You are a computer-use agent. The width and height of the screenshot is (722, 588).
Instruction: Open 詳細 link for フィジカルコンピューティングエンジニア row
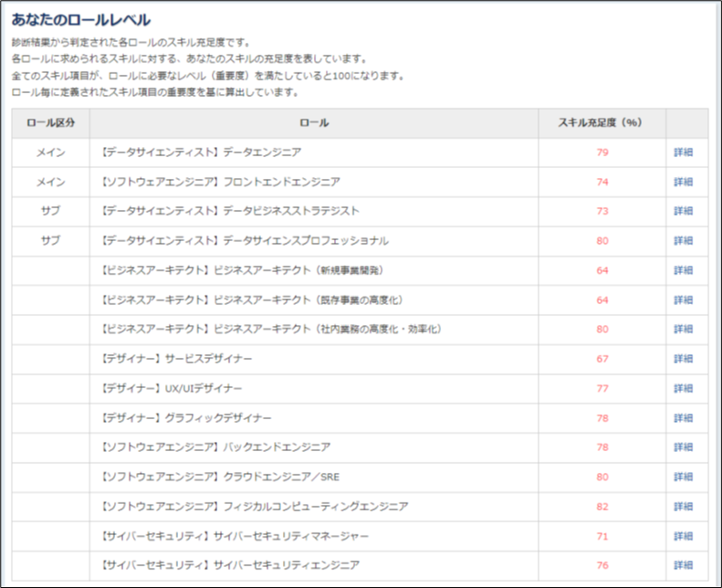point(684,507)
